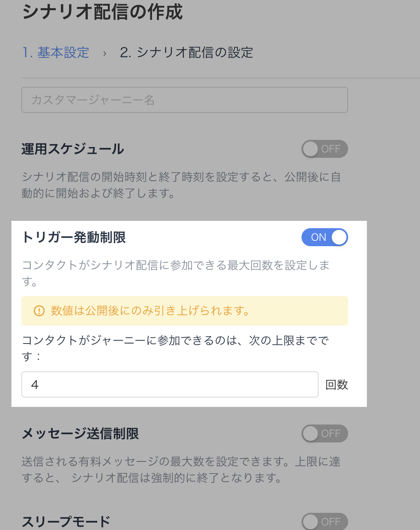Image resolution: width=420 pixels, height=530 pixels.
Task: Click the warning icon in yellow notice
Action: point(39,311)
